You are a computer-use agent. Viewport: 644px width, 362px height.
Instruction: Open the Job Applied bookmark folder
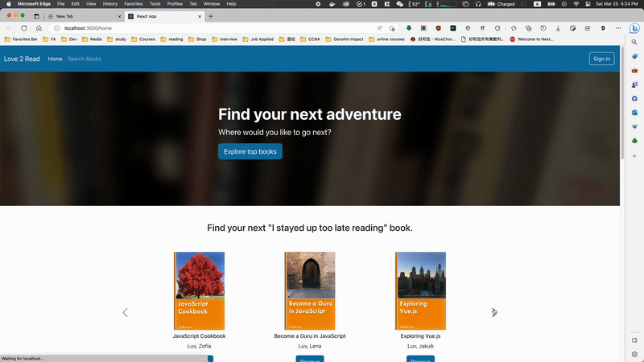[x=258, y=39]
